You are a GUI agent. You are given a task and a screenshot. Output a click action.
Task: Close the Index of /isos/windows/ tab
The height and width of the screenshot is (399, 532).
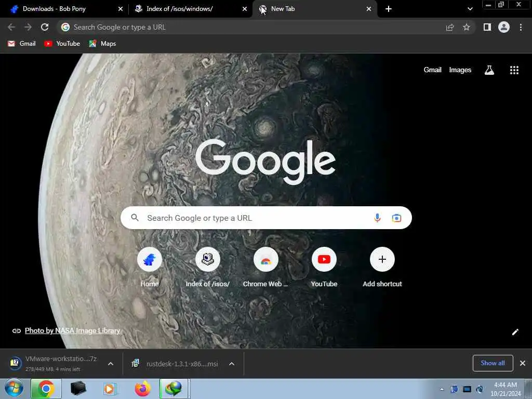245,9
